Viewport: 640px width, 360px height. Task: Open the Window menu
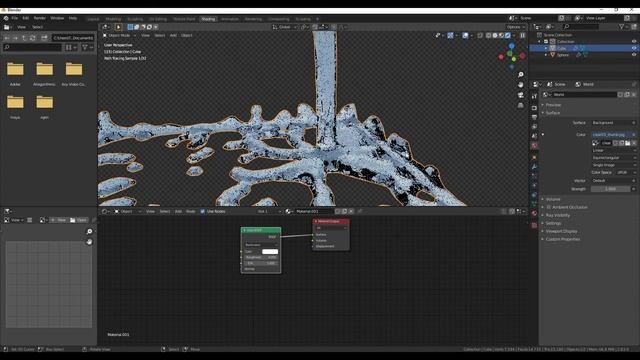[57, 18]
